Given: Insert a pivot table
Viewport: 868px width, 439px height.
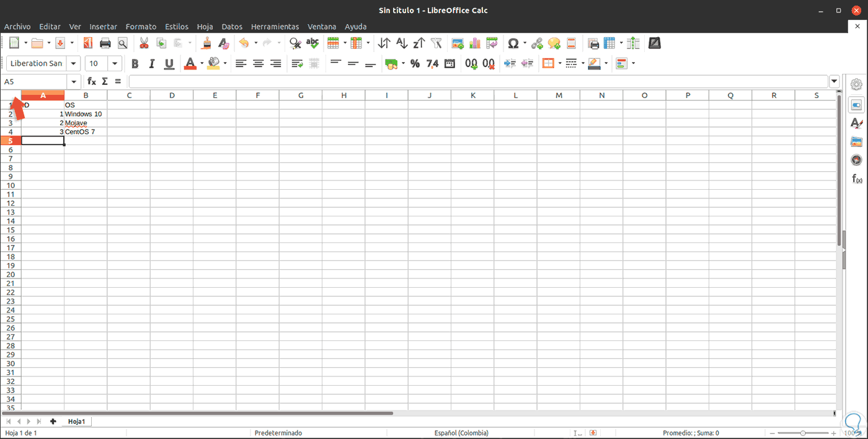Looking at the screenshot, I should point(492,43).
